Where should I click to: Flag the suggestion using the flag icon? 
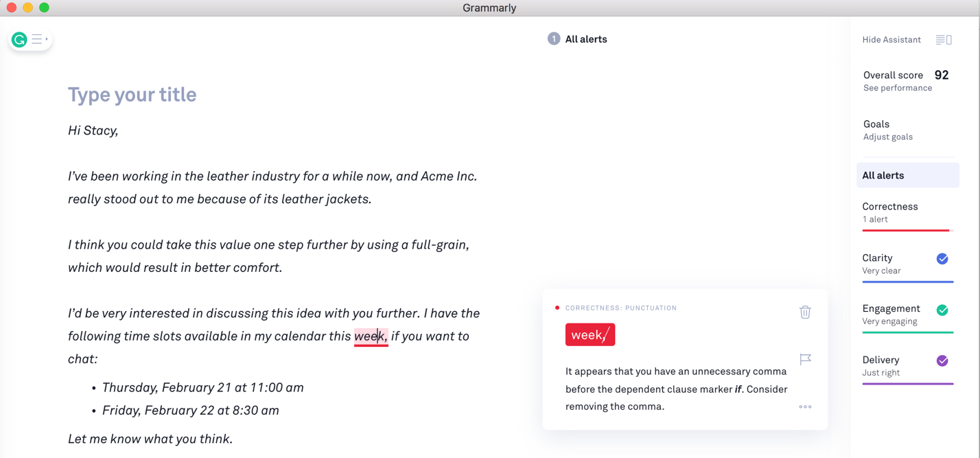[x=806, y=359]
